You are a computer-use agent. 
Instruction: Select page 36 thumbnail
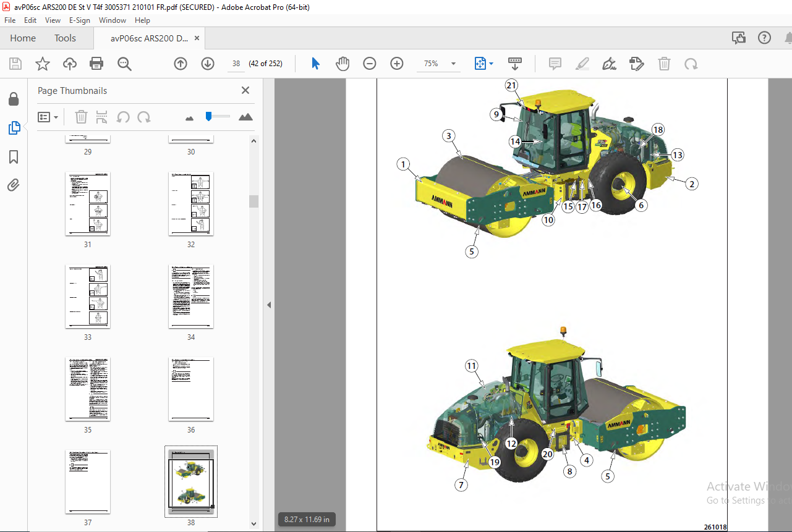pos(191,389)
